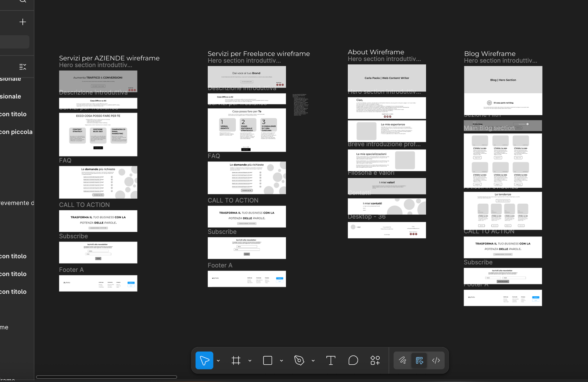This screenshot has height=382, width=588.
Task: Expand the Frame tool options arrow
Action: point(250,361)
